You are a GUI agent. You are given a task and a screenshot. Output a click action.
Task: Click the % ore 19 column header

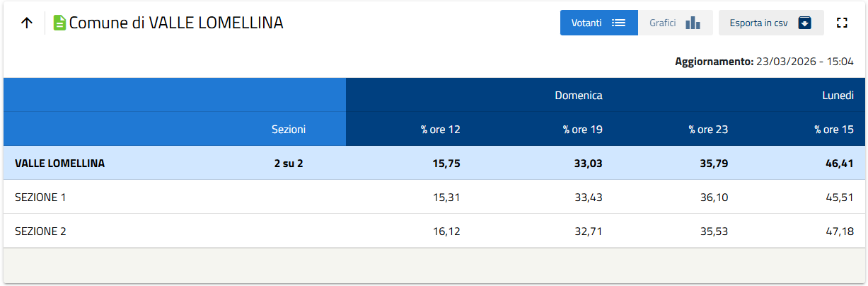582,130
